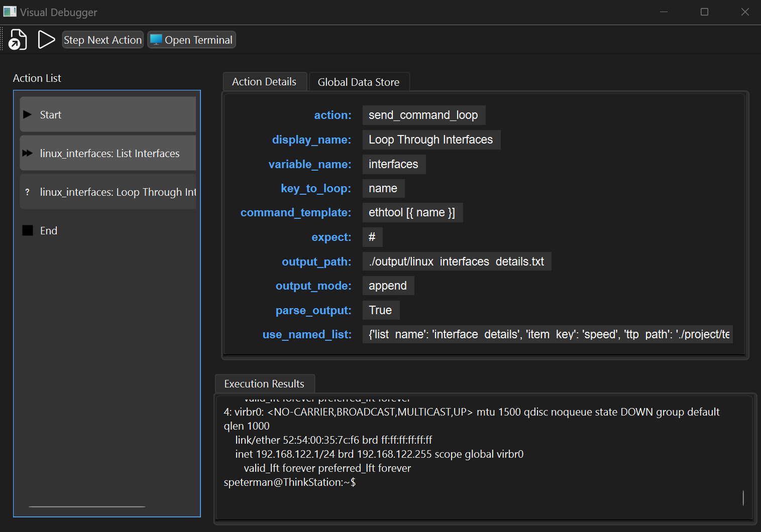Click the play/run icon in toolbar

(46, 40)
